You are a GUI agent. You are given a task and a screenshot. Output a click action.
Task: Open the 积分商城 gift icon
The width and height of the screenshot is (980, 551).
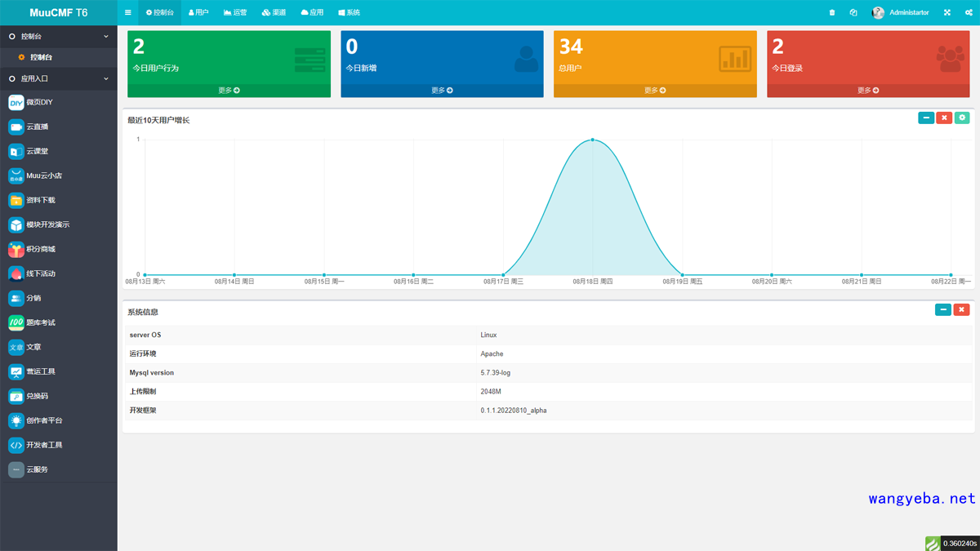tap(16, 249)
